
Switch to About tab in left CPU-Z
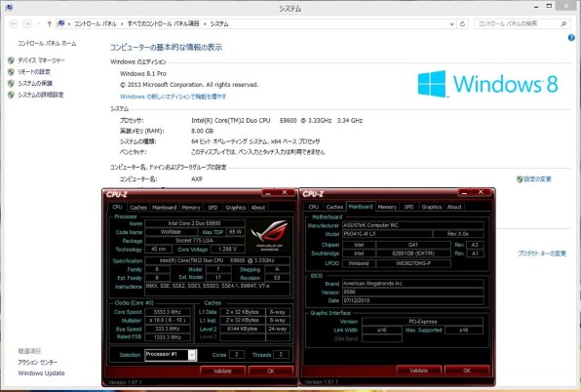pos(258,208)
